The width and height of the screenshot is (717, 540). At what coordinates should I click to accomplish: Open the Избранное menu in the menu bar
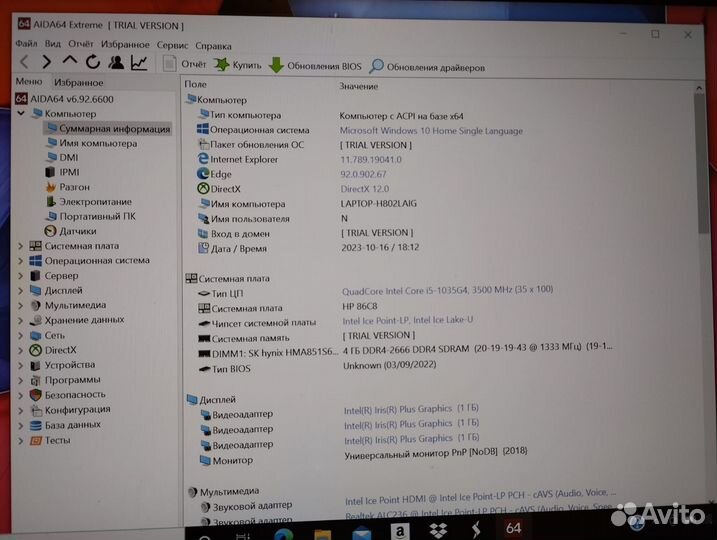(125, 44)
